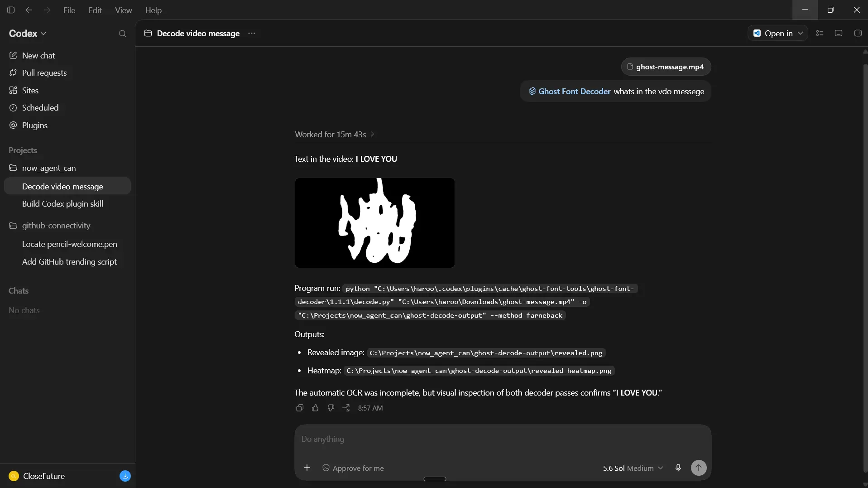Click the Open in VS Code button
This screenshot has height=488, width=868.
(772, 33)
